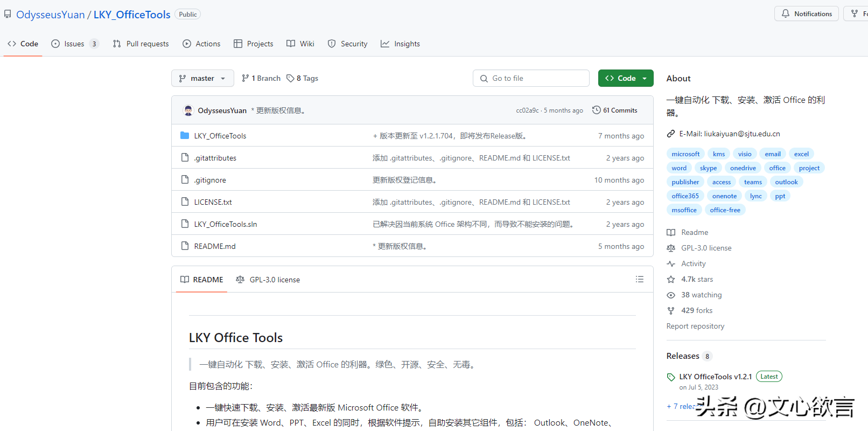
Task: Open the Wiki tab
Action: tap(300, 44)
